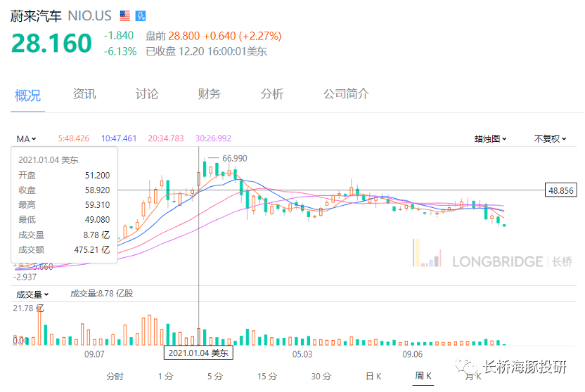This screenshot has width=585, height=392.
Task: Click the 已收盘 12.20 16:00:01 status text
Action: [206, 51]
